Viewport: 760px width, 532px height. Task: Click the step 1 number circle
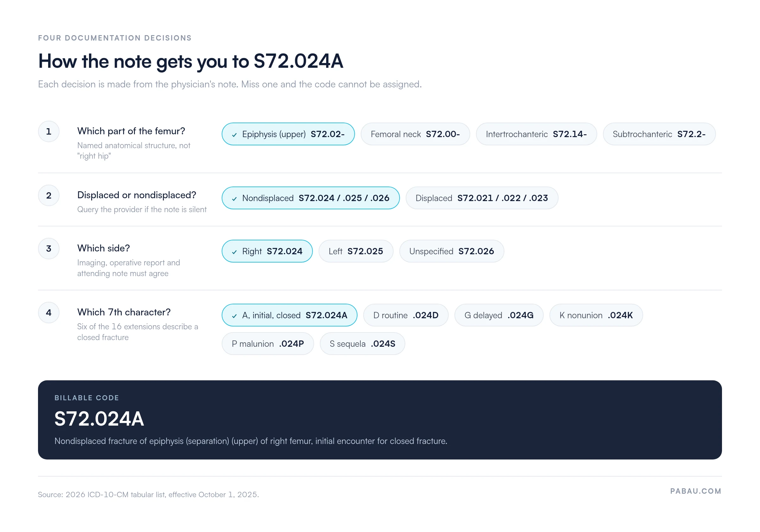tap(49, 131)
